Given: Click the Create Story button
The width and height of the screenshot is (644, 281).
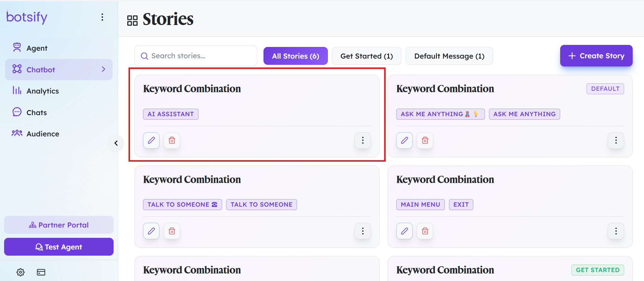Looking at the screenshot, I should (x=596, y=56).
